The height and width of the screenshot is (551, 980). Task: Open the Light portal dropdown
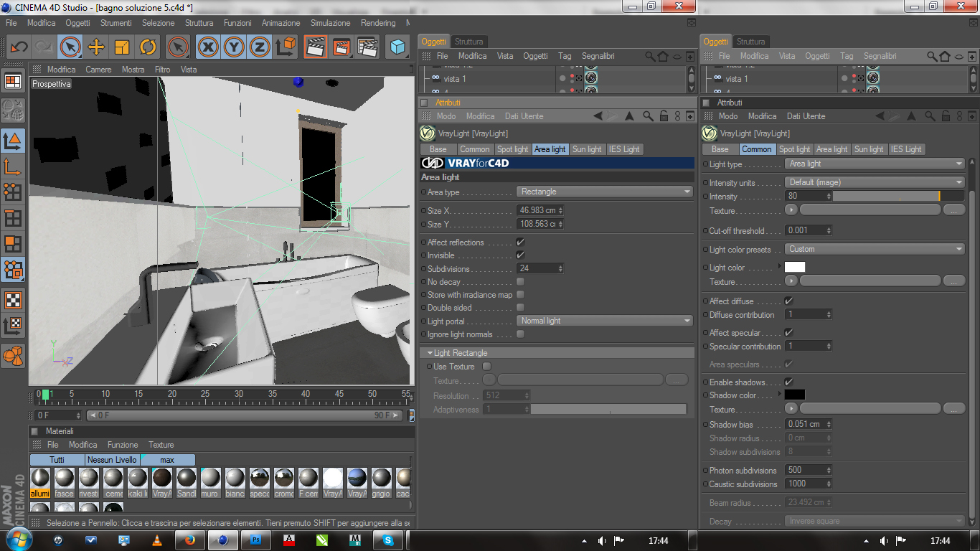coord(604,321)
